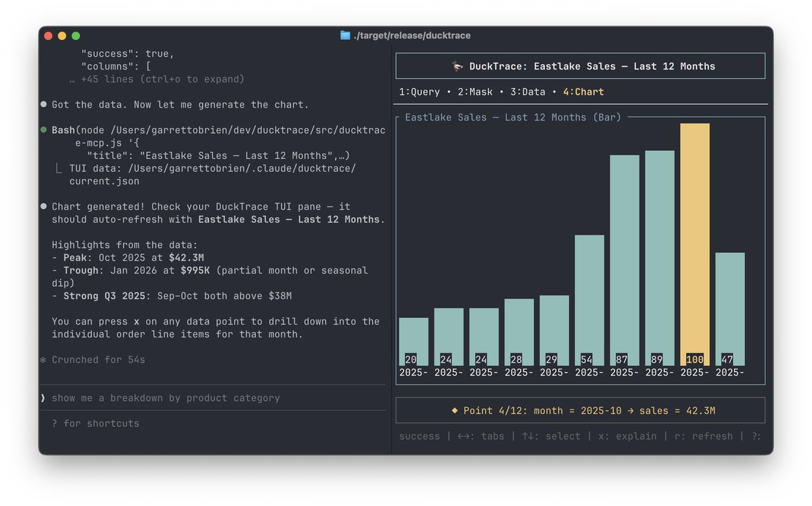The image size is (812, 506).
Task: Click the '↑↓: select' status hint
Action: pos(551,436)
